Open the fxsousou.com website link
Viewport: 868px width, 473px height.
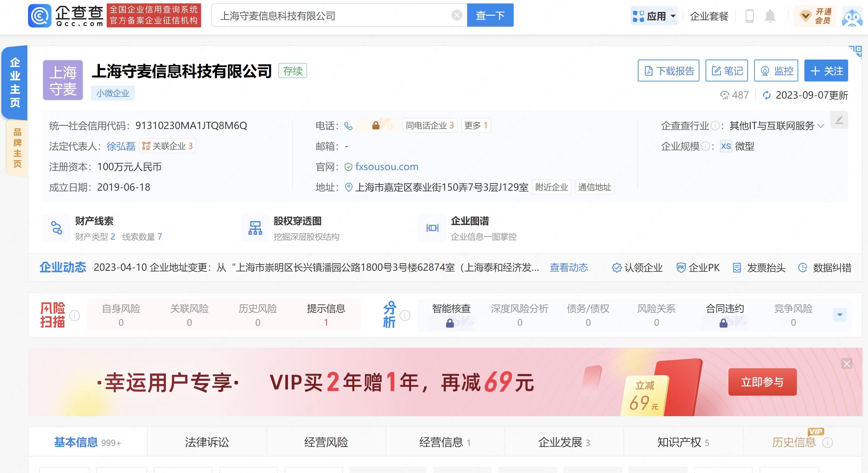pyautogui.click(x=386, y=167)
